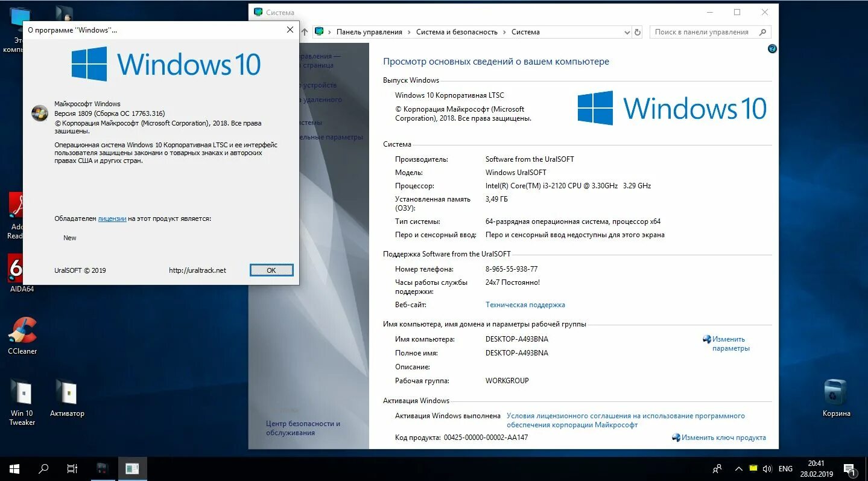Minimize the Система window
Screen dimensions: 868x481
click(x=709, y=12)
